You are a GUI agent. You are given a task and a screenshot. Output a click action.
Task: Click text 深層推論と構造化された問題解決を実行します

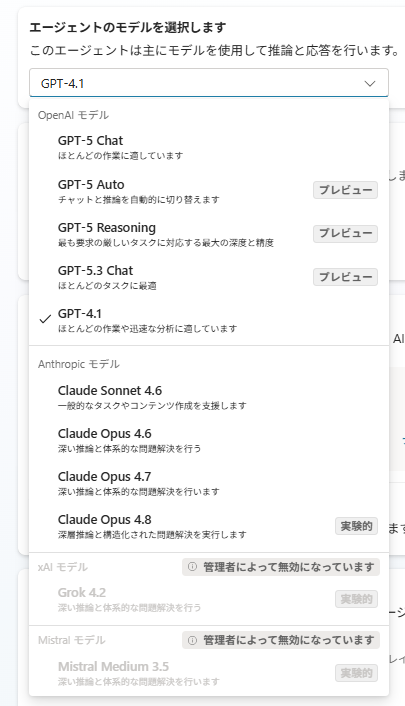coord(152,535)
